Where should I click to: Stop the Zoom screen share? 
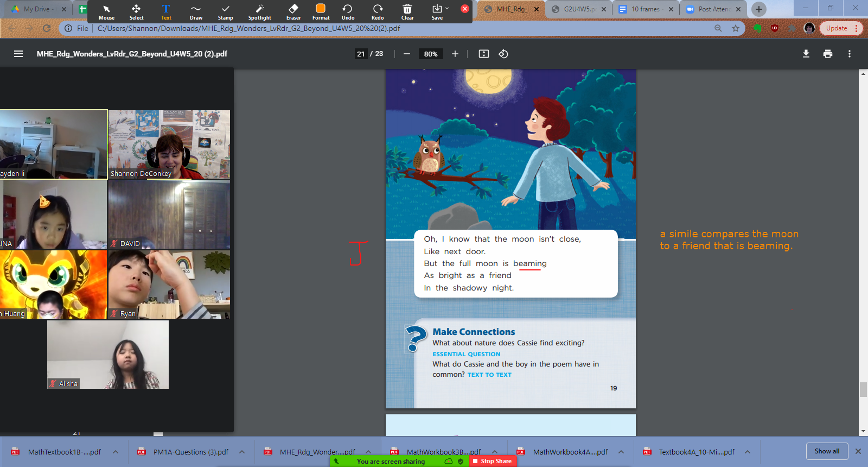pyautogui.click(x=492, y=461)
